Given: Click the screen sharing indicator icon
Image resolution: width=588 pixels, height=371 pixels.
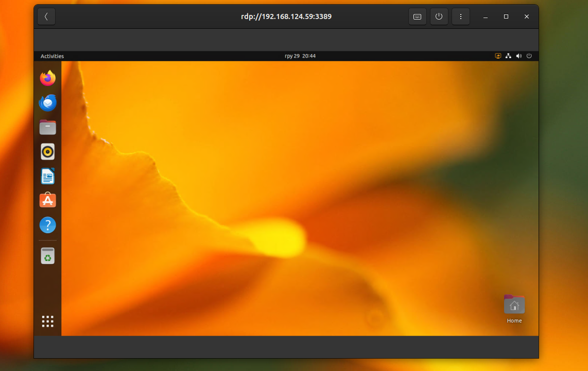Looking at the screenshot, I should tap(498, 56).
